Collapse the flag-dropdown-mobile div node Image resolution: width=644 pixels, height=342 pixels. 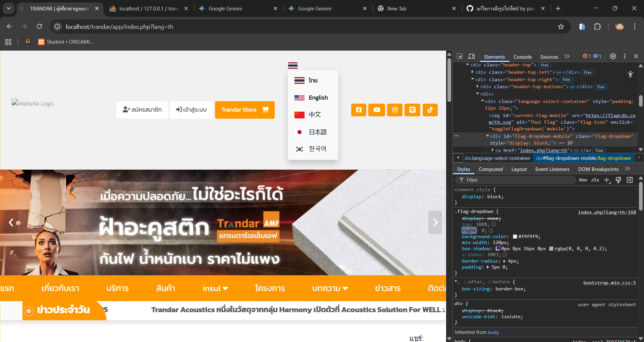487,136
